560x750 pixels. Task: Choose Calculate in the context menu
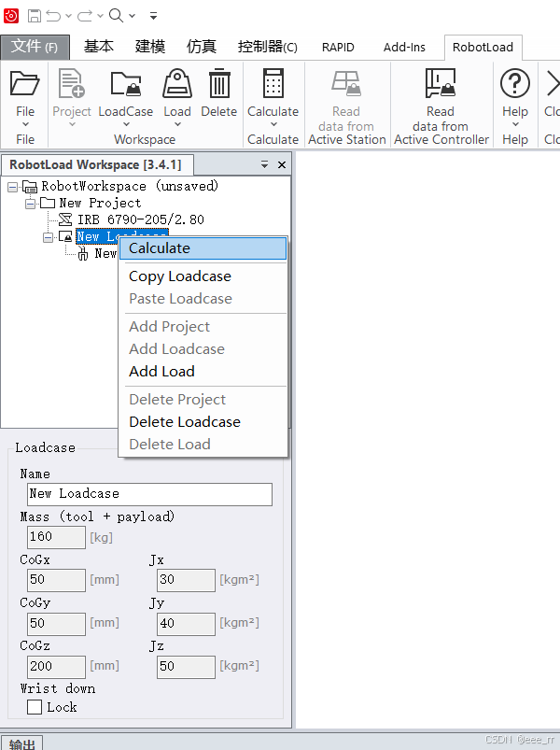point(203,248)
